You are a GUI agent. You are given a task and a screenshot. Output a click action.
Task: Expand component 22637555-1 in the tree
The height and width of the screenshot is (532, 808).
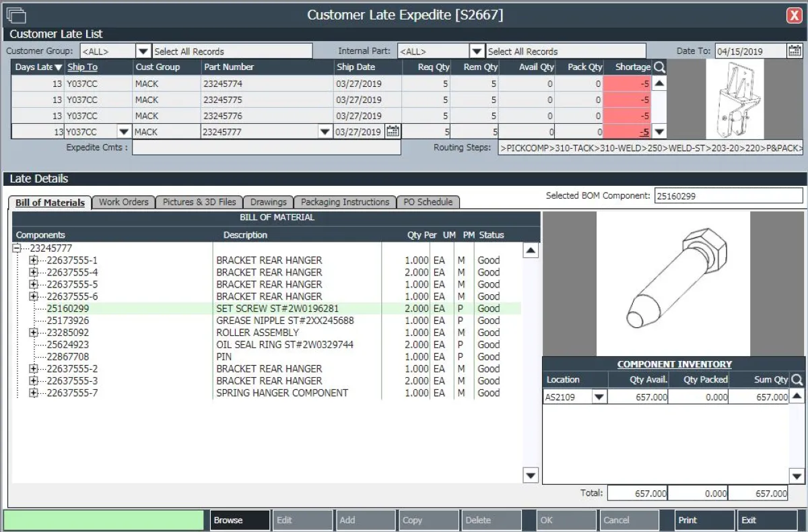click(x=34, y=261)
